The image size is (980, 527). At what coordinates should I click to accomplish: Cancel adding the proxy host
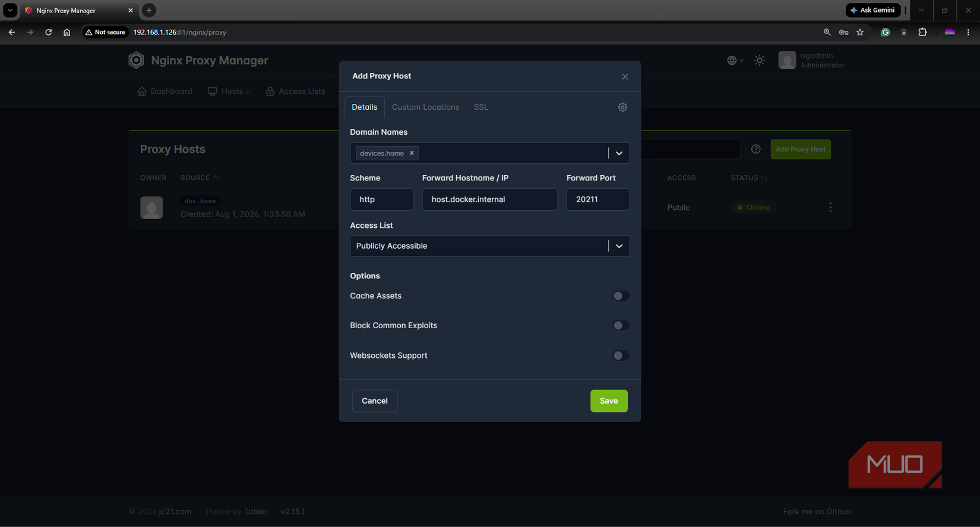click(374, 401)
